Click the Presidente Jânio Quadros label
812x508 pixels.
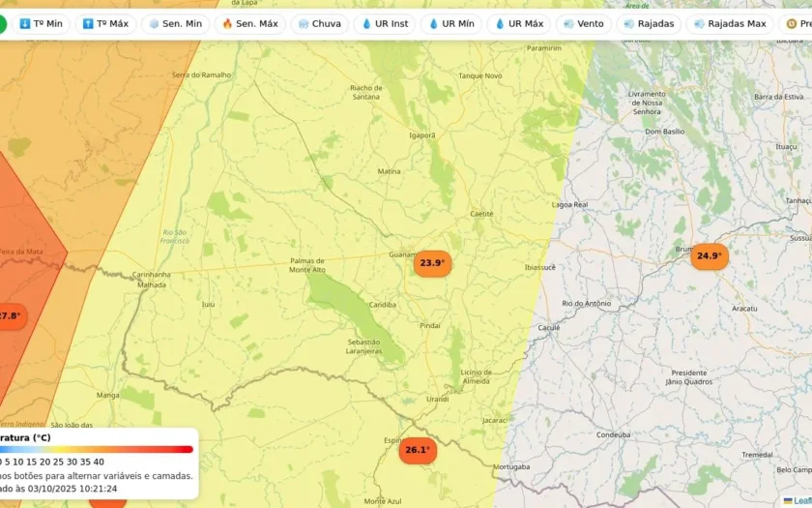688,377
